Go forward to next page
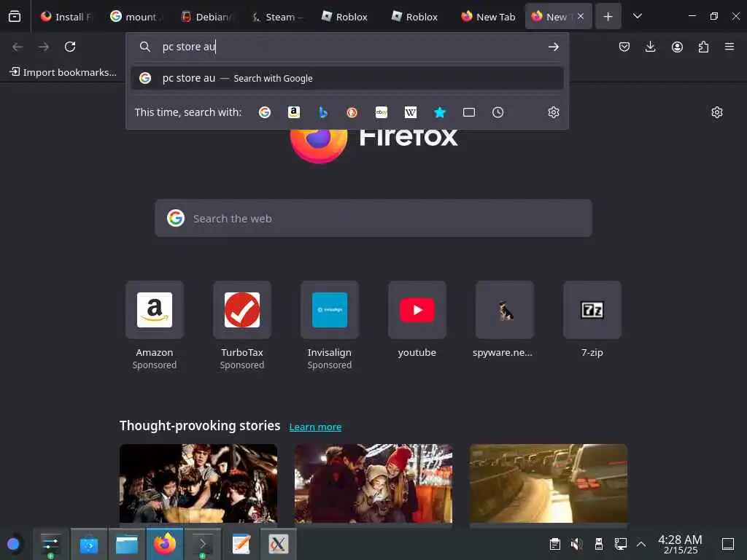This screenshot has height=560, width=747. [44, 47]
